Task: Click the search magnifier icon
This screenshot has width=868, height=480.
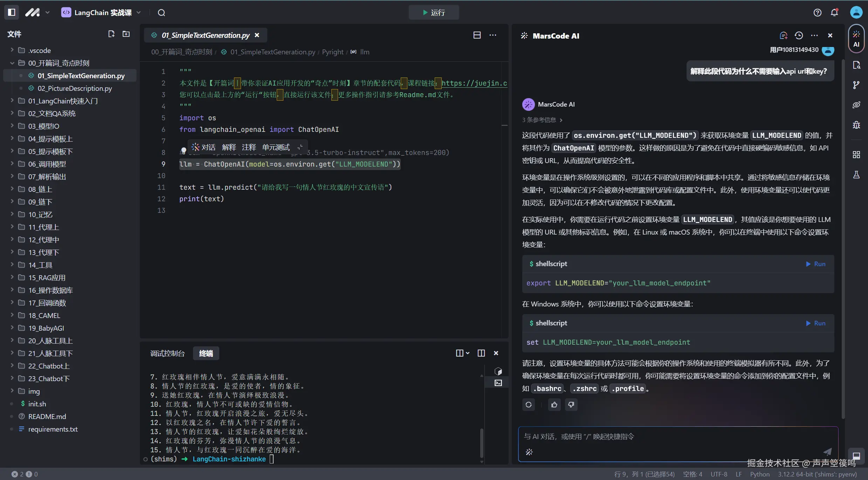Action: (x=161, y=13)
